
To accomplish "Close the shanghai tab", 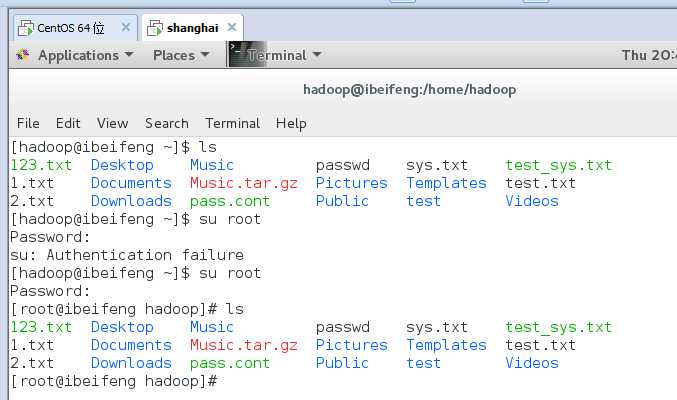I will 233,27.
